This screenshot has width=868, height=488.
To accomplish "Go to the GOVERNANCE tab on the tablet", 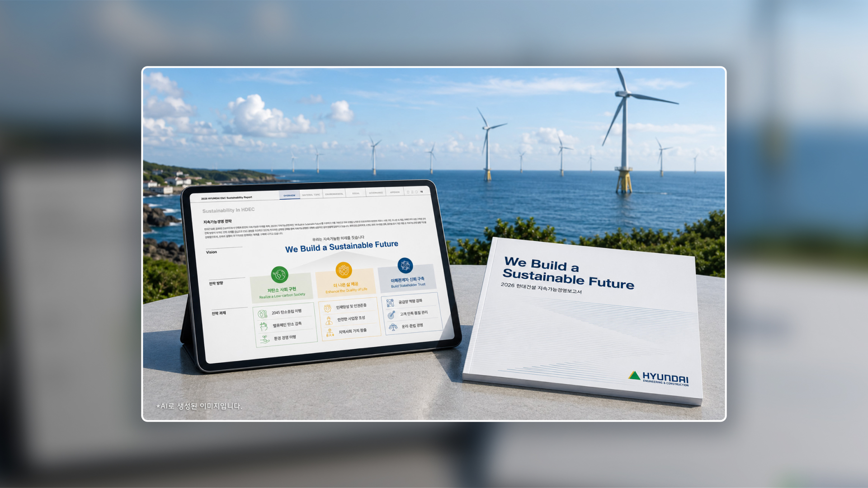I will (376, 192).
